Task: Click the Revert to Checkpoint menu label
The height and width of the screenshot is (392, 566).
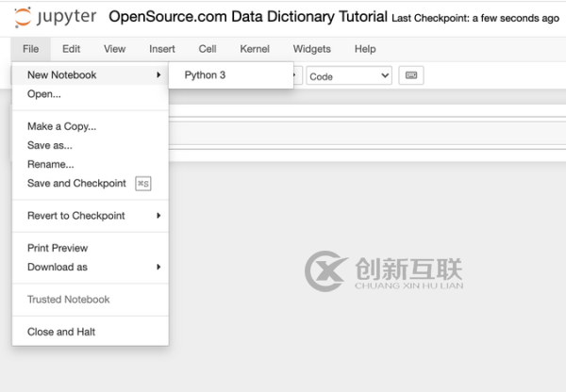Action: click(76, 216)
